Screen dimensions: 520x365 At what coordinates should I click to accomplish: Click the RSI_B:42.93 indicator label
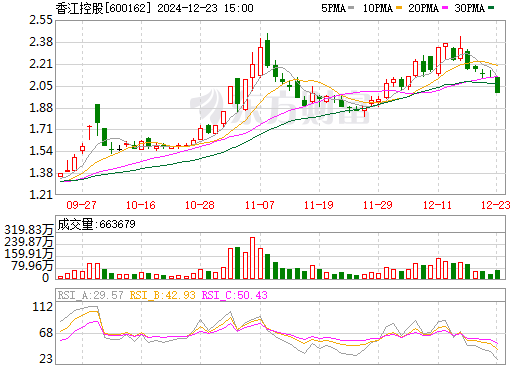click(x=162, y=295)
